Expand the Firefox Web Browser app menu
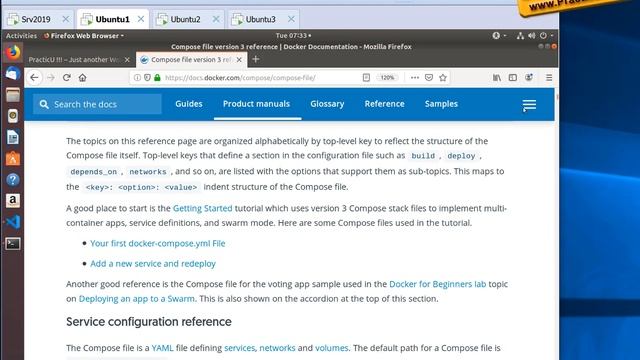Screen dimensions: 640x360 (x=84, y=36)
